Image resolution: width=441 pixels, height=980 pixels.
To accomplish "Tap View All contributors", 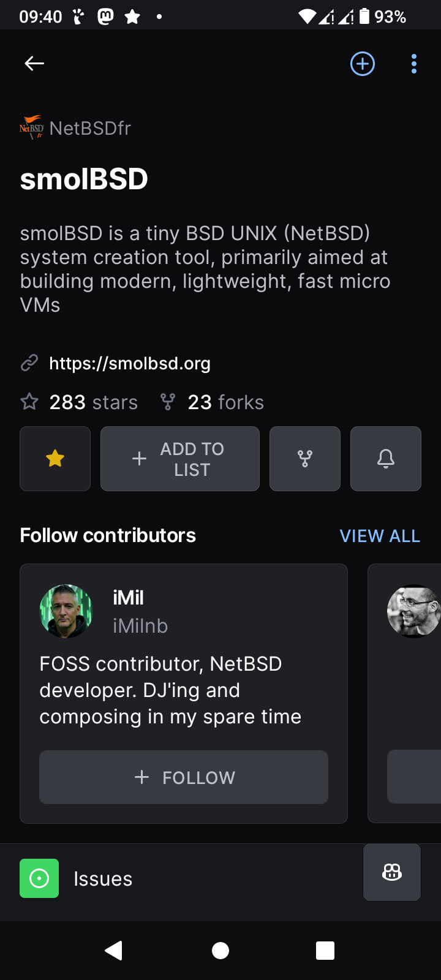I will click(x=380, y=536).
